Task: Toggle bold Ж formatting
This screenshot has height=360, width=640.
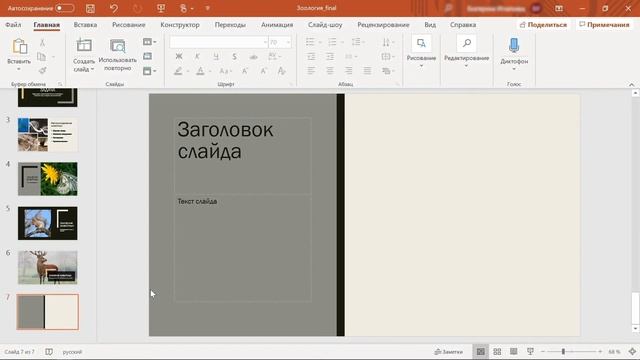Action: coord(179,57)
